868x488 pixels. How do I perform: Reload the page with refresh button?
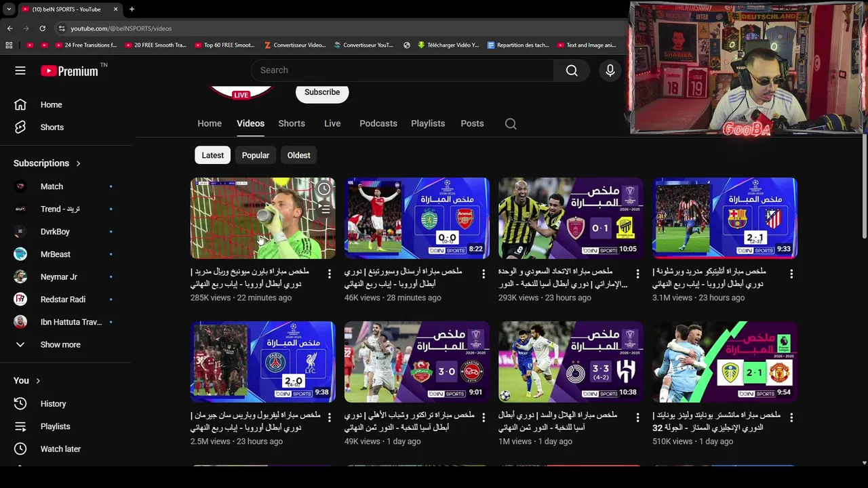[x=42, y=28]
